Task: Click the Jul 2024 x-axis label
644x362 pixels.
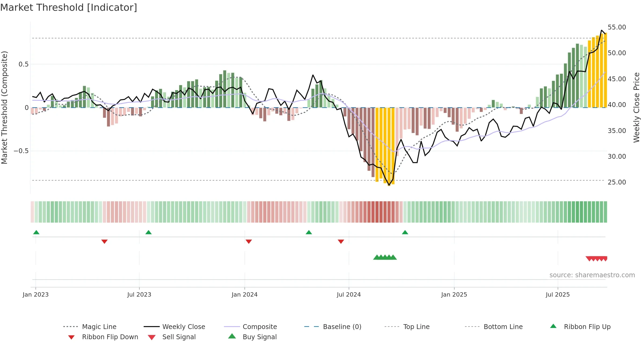Action: click(349, 295)
